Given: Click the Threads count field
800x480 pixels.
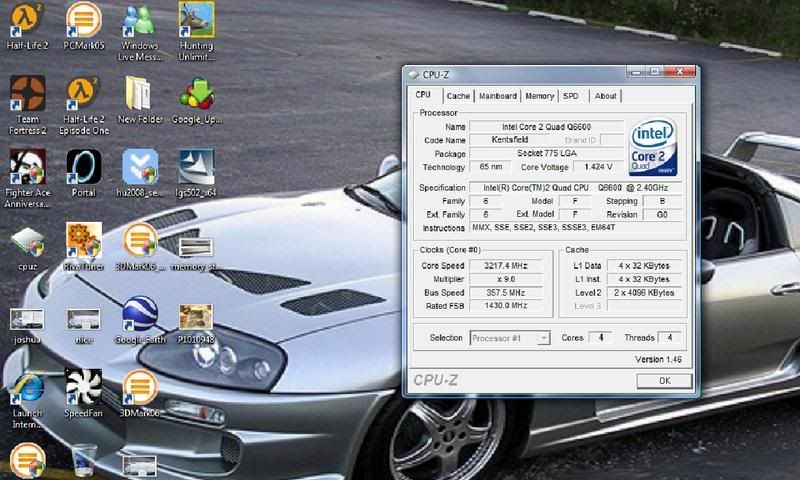Looking at the screenshot, I should [x=669, y=338].
